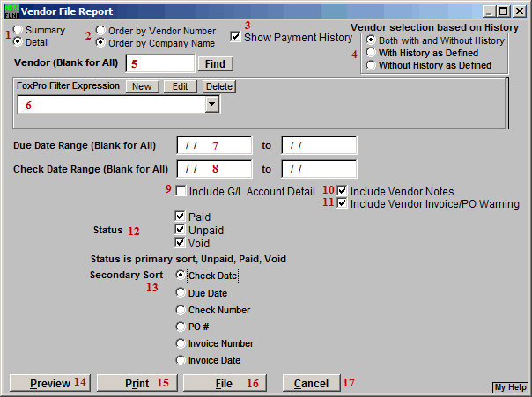Select With History as Defined option
The height and width of the screenshot is (397, 532).
pyautogui.click(x=371, y=53)
